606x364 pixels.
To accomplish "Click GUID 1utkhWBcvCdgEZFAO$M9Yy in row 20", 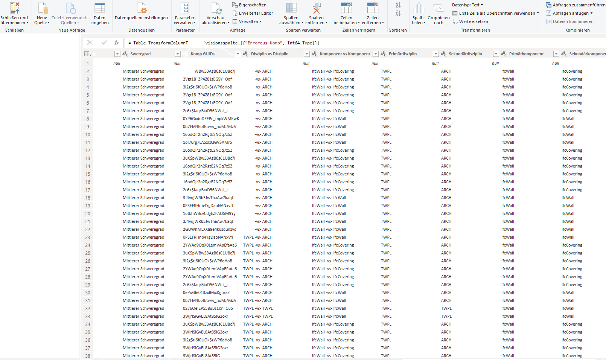I will pyautogui.click(x=209, y=213).
